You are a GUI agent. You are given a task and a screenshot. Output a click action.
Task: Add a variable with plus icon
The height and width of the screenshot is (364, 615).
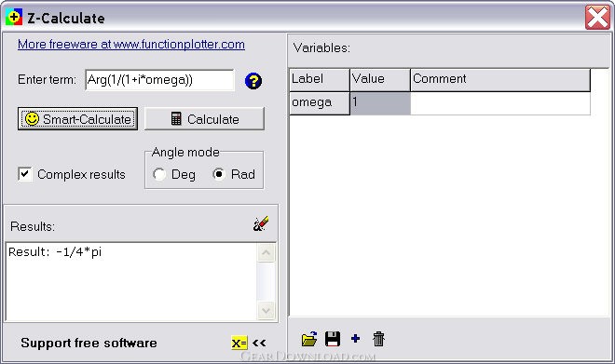coord(355,339)
